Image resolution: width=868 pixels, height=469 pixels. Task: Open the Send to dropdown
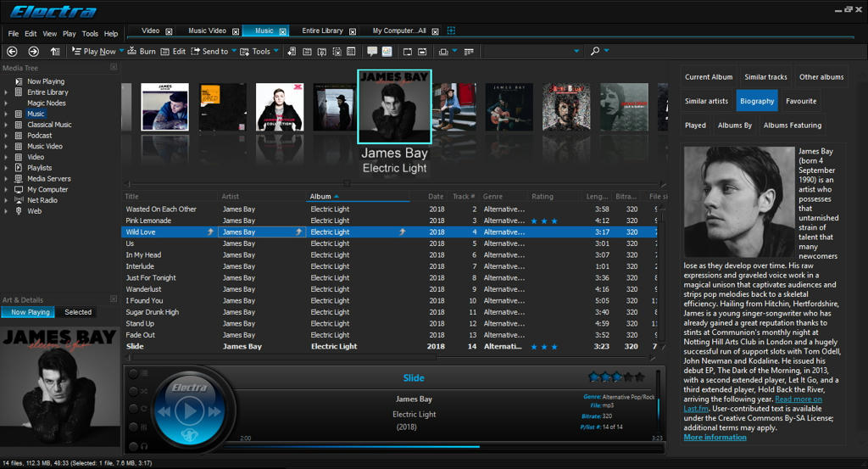point(234,51)
